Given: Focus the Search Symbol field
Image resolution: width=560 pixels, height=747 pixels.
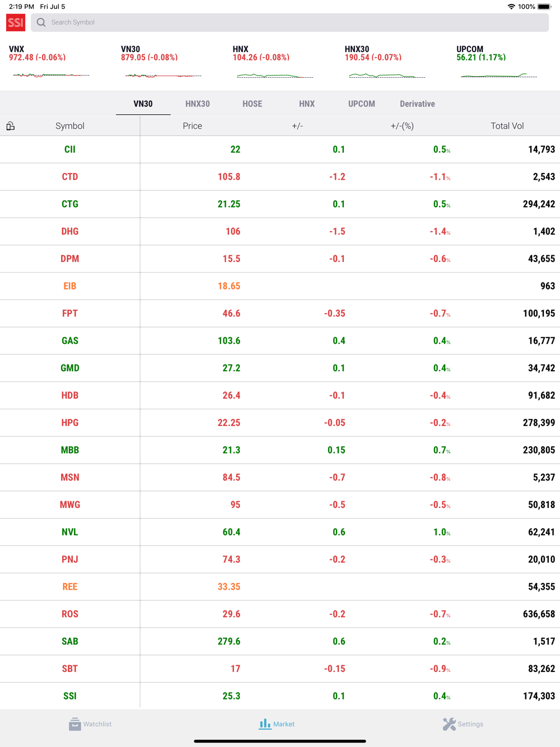Looking at the screenshot, I should pos(290,22).
